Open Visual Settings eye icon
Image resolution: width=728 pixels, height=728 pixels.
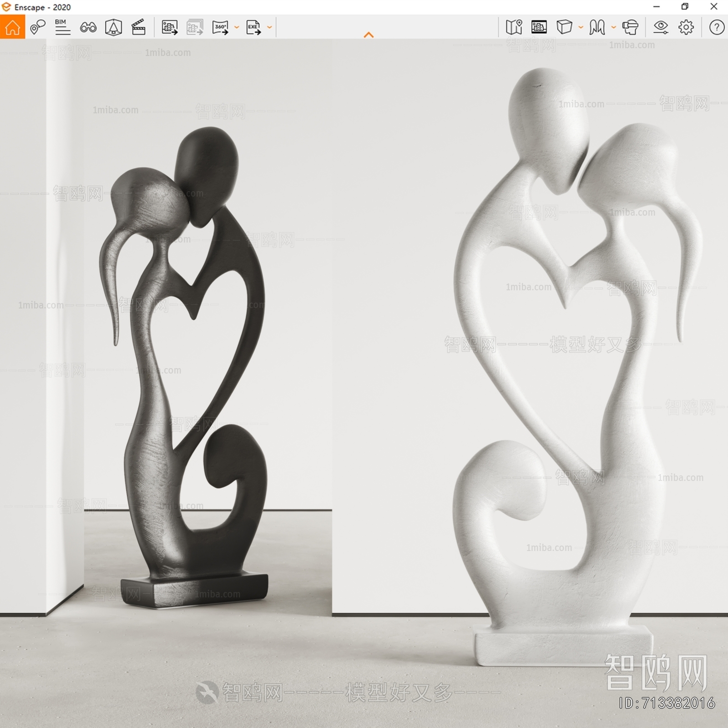[661, 27]
